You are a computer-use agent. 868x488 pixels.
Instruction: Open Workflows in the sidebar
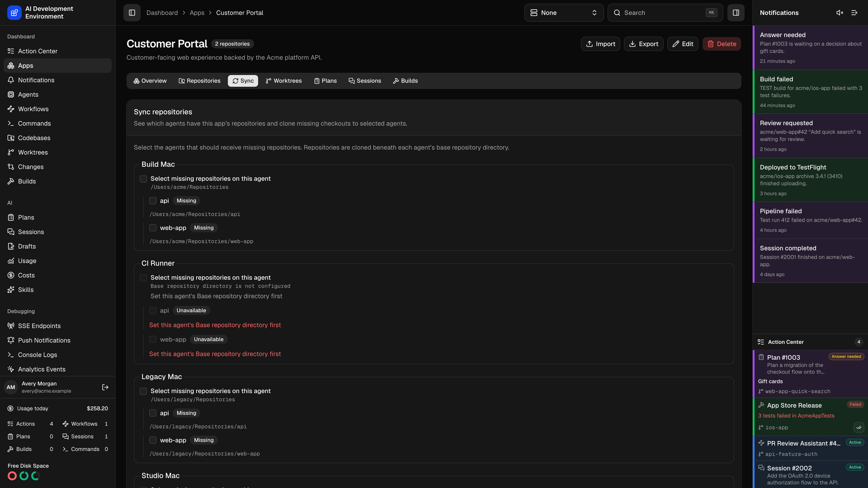coord(57,109)
